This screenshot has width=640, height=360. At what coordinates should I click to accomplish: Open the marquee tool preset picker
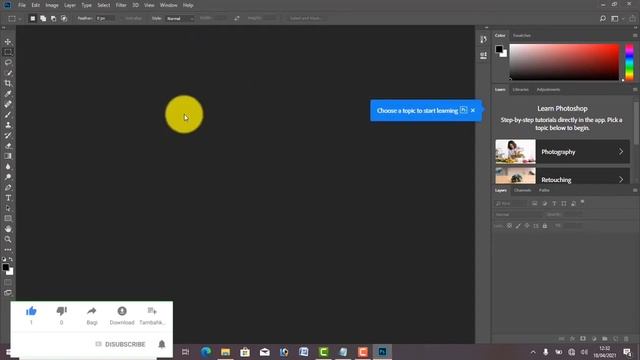(x=14, y=18)
